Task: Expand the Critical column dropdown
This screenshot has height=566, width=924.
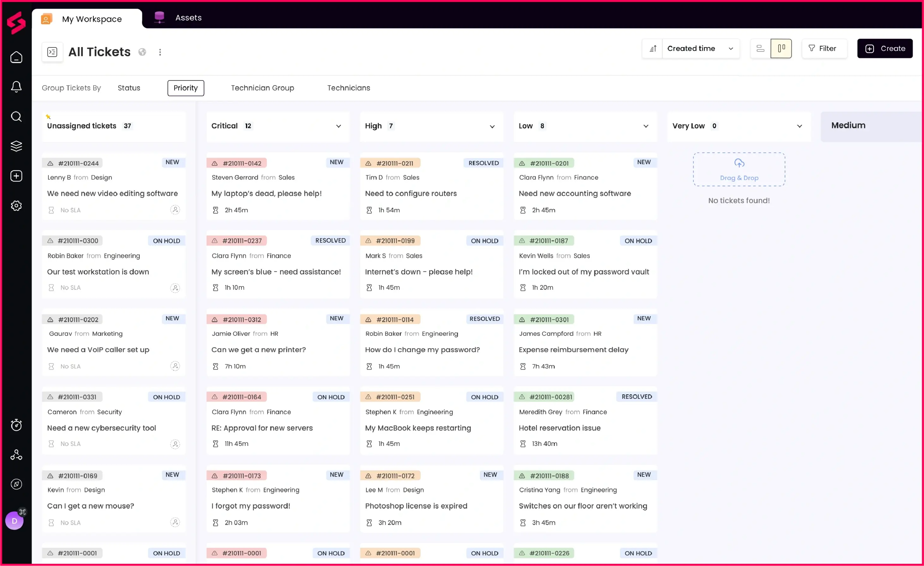Action: point(338,126)
